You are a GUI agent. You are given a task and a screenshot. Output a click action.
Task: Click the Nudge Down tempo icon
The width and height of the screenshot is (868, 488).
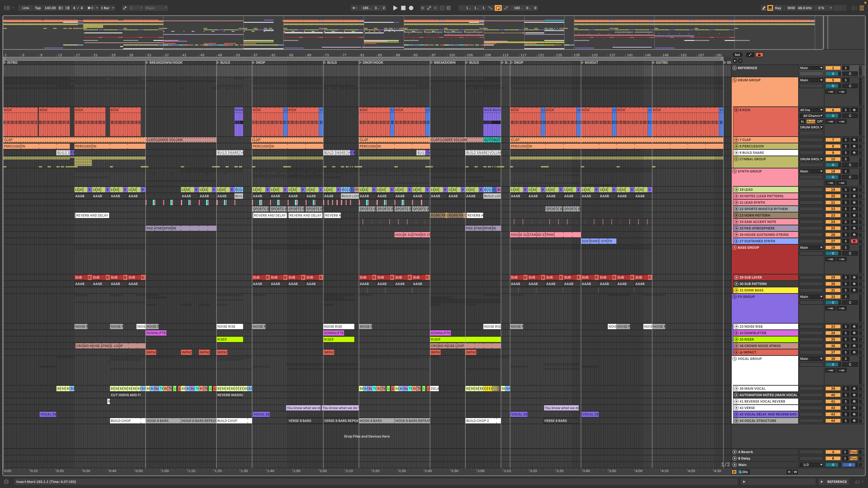(61, 8)
